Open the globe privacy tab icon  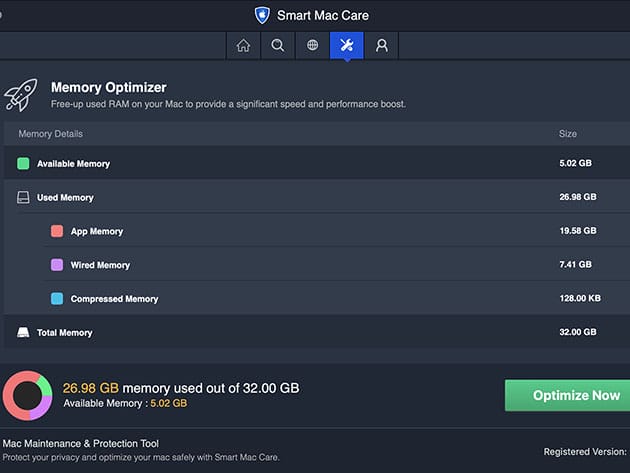312,45
